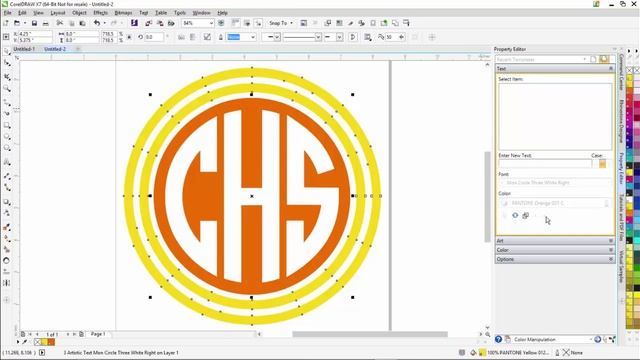Viewport: 640px width, 360px height.
Task: Click the Case button next to text field
Action: (x=602, y=164)
